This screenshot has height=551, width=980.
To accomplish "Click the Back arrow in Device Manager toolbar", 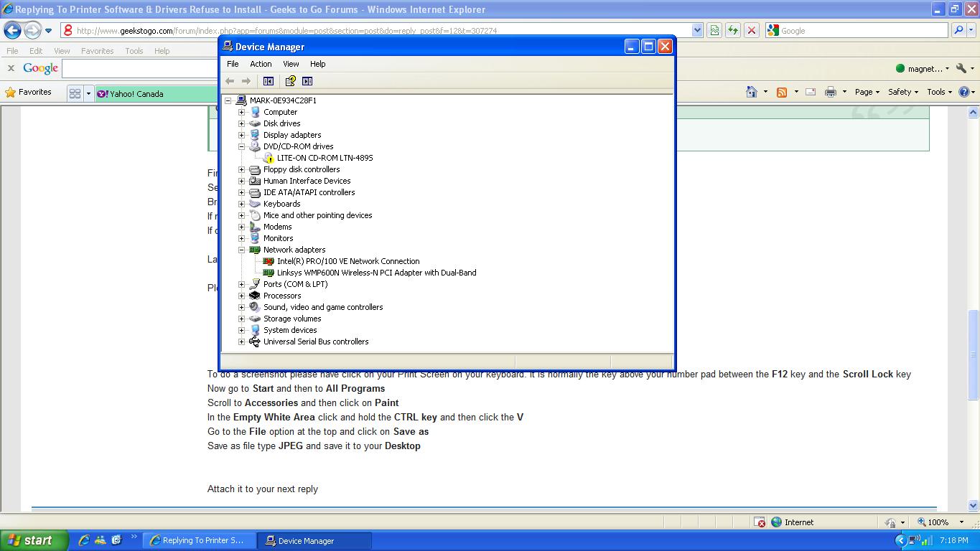I will (x=230, y=81).
